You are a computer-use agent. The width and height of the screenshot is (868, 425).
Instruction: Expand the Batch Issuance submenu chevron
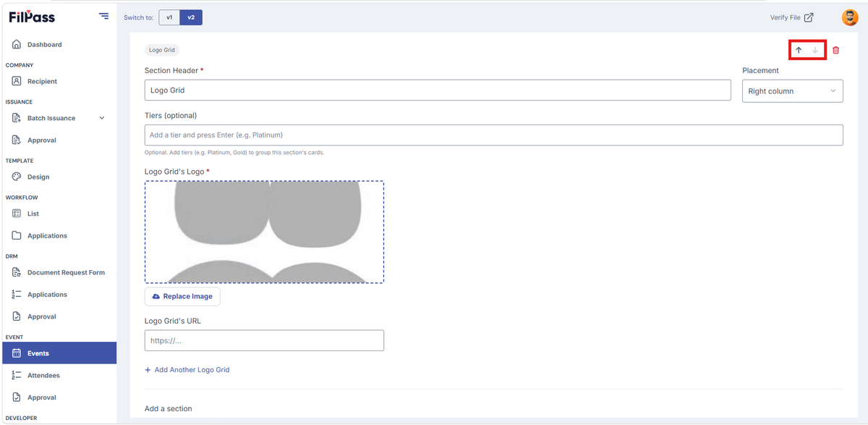point(101,118)
